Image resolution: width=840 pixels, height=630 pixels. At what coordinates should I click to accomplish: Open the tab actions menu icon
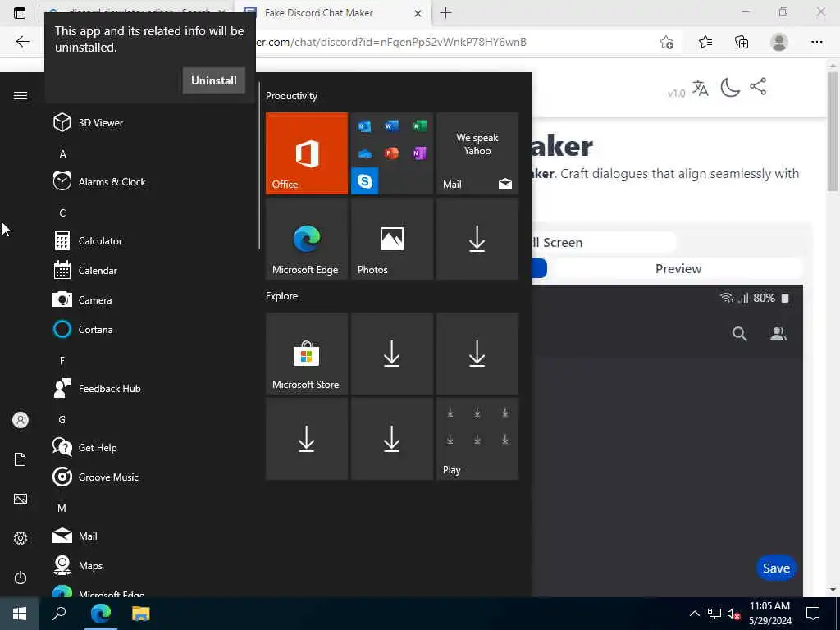pyautogui.click(x=20, y=13)
